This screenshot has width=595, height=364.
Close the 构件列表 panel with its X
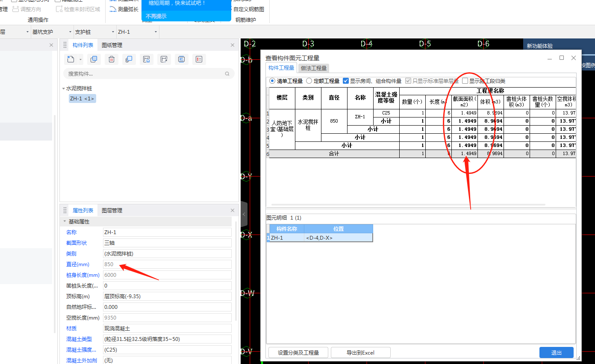pyautogui.click(x=233, y=45)
